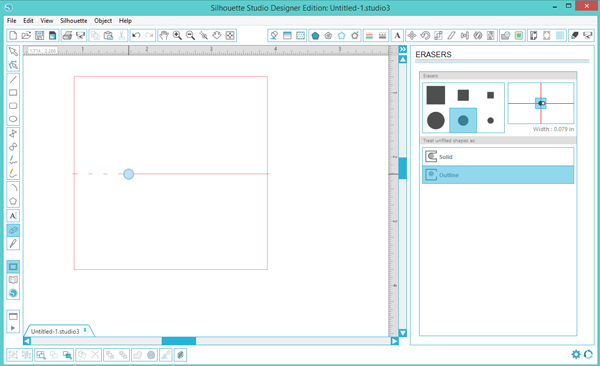Select the Arc drawing tool
Viewport: 600px width, 366px height.
[x=13, y=188]
